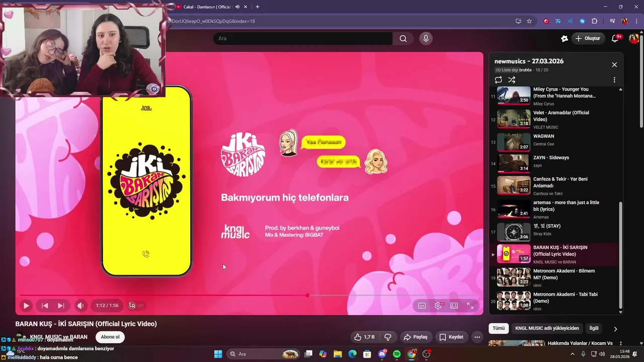Image resolution: width=644 pixels, height=362 pixels.
Task: Show more filter chips with arrow
Action: coord(615,329)
